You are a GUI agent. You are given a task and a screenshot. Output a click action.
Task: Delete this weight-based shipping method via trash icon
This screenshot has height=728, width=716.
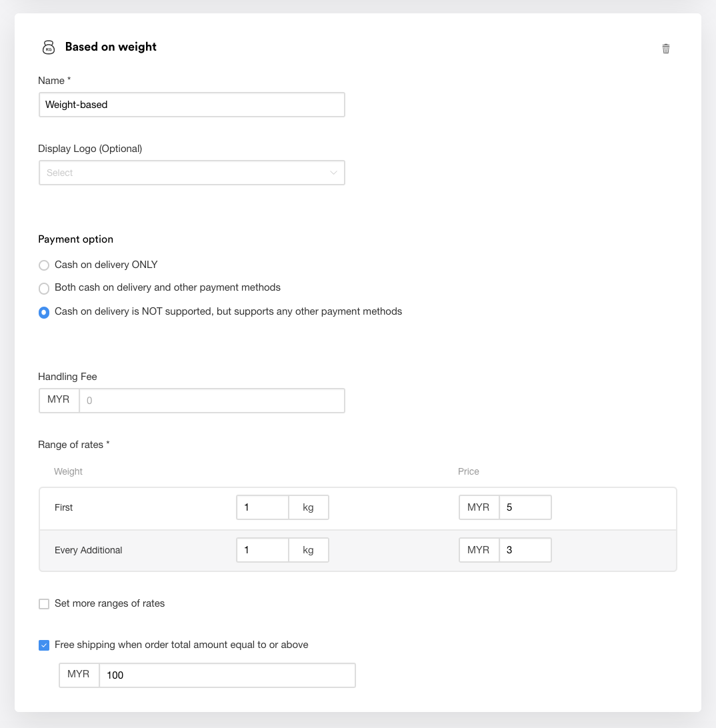point(666,49)
